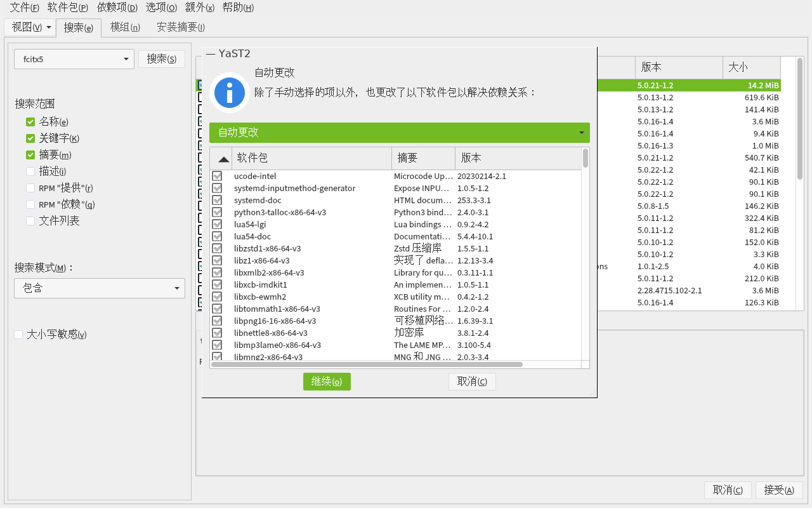Sort by the 摘要 column header in dialog

pos(423,158)
